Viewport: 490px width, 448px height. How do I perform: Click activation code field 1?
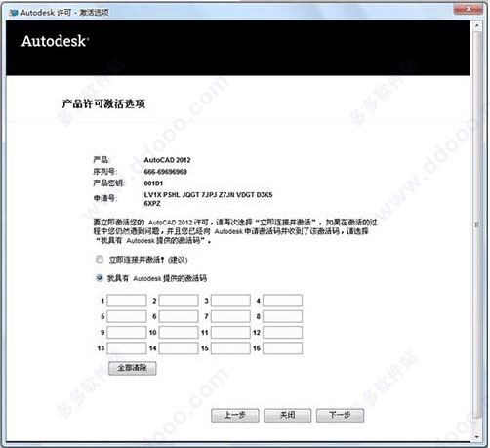click(127, 301)
